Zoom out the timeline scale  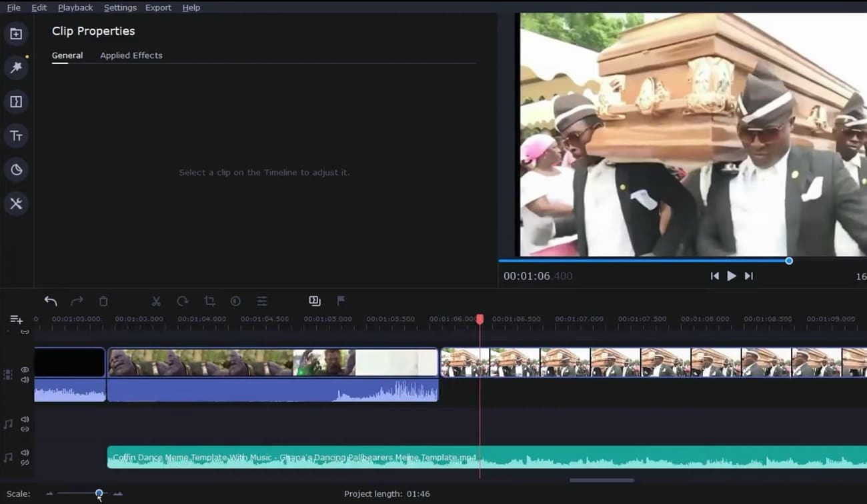(x=49, y=494)
